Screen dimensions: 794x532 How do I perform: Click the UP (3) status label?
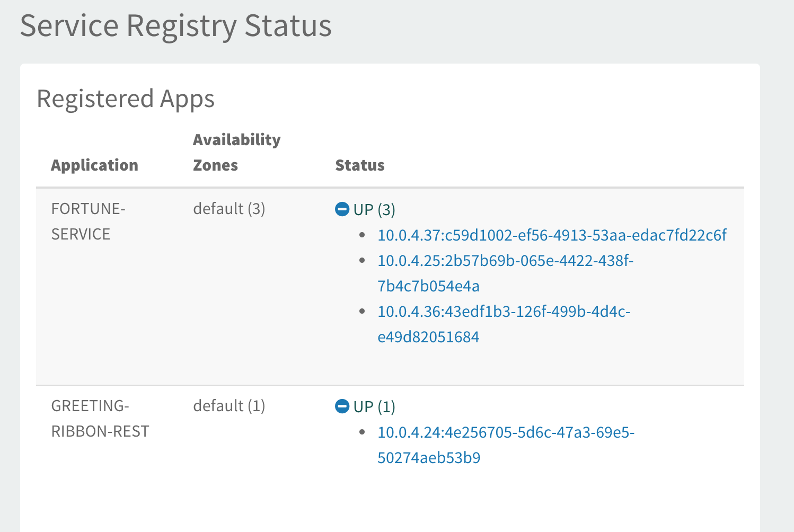click(x=374, y=210)
